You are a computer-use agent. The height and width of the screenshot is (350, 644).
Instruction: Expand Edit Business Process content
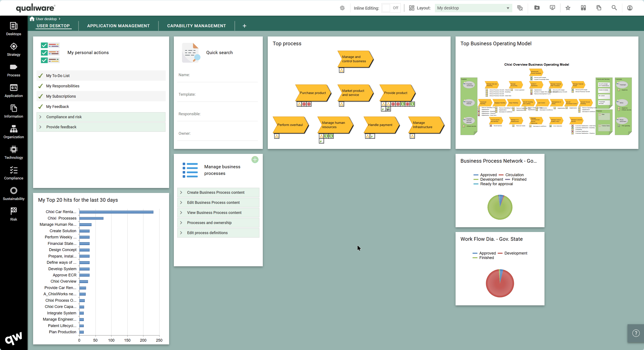(x=218, y=202)
